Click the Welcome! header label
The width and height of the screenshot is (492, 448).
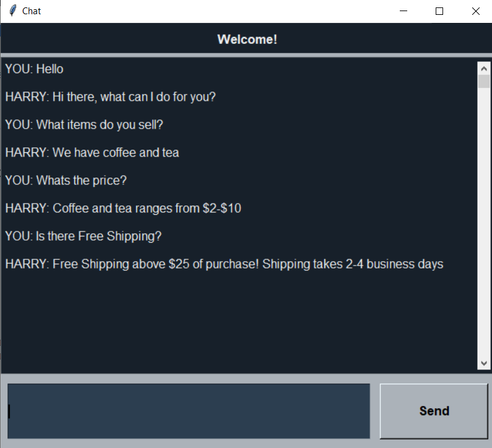click(x=248, y=40)
